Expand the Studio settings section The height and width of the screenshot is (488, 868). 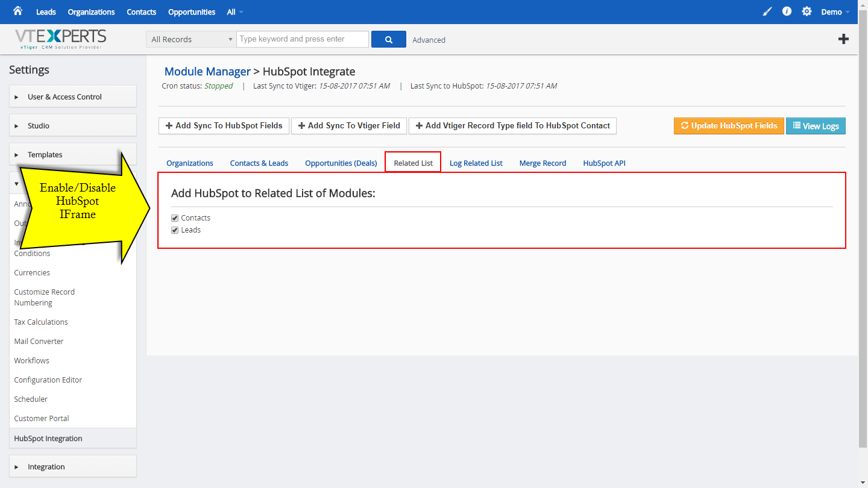click(x=73, y=125)
